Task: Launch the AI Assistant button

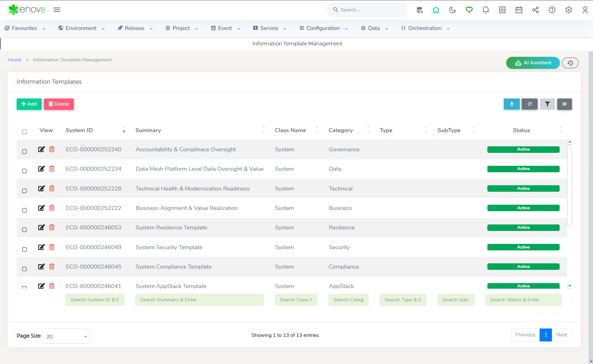Action: pyautogui.click(x=533, y=63)
